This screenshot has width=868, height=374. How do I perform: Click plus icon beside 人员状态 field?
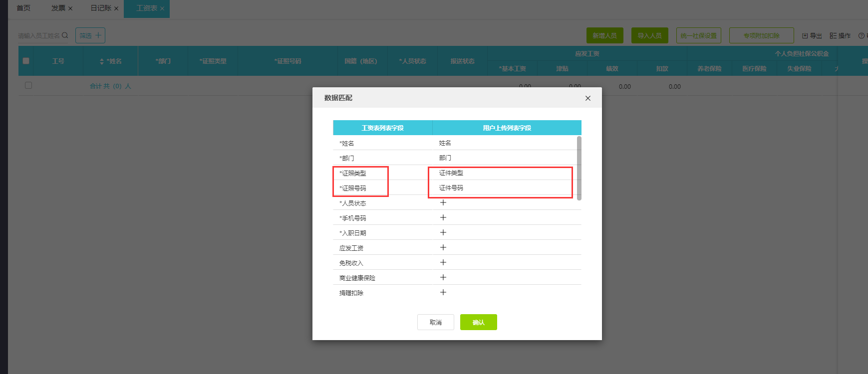tap(443, 202)
